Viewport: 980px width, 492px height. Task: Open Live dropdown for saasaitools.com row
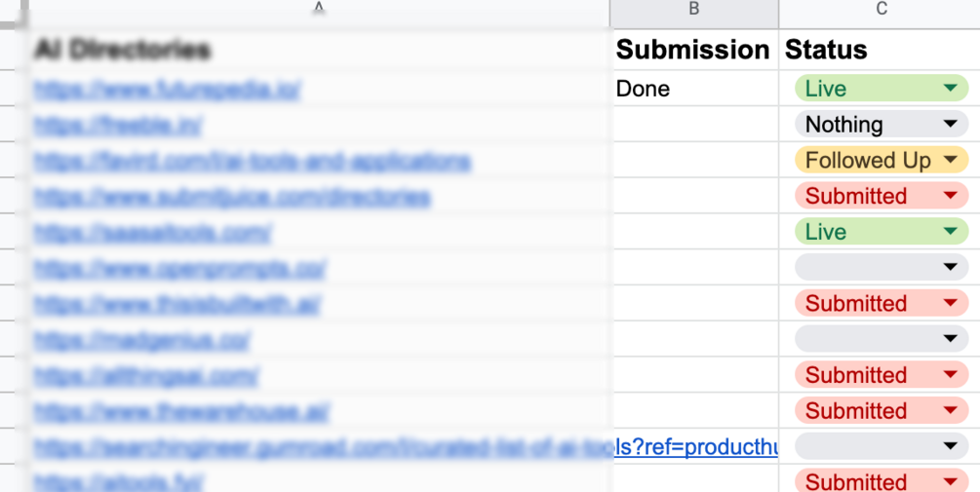(882, 232)
